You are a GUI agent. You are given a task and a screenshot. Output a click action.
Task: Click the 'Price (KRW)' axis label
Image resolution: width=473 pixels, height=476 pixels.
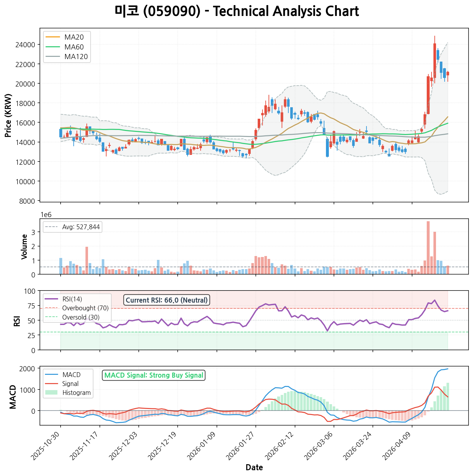click(9, 115)
